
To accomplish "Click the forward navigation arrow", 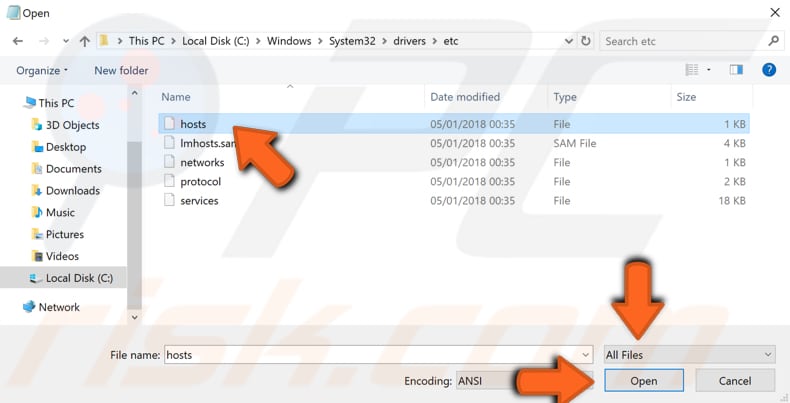I will pos(44,41).
